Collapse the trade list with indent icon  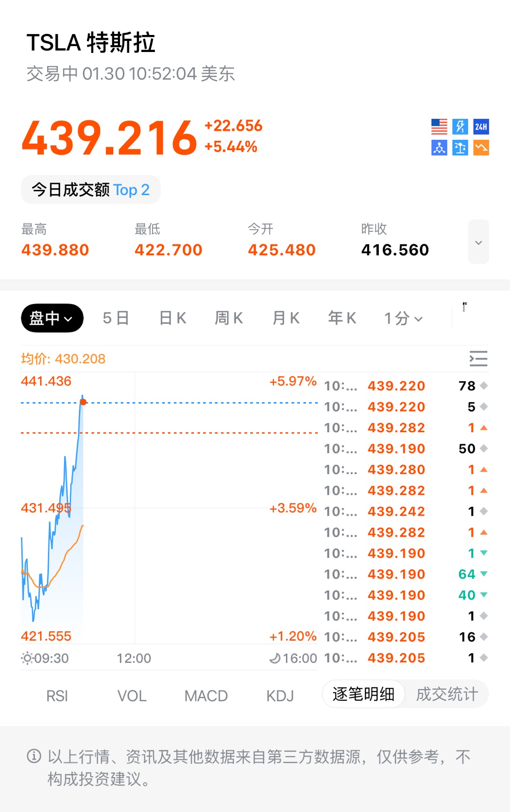coord(478,359)
